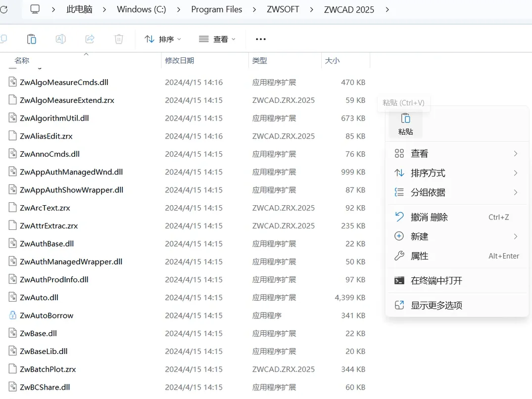Expand the chevron after Program Files
Screen dimensions: 532x399
click(x=254, y=9)
